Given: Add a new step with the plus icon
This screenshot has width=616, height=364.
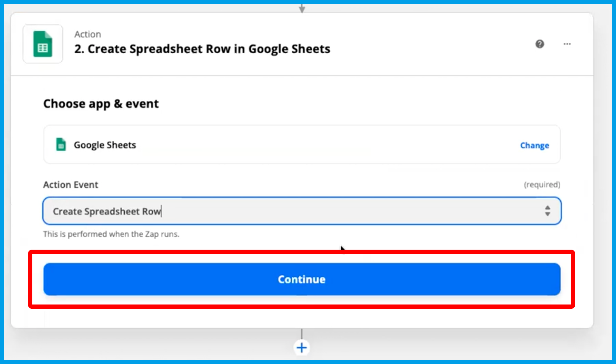Looking at the screenshot, I should (x=302, y=347).
